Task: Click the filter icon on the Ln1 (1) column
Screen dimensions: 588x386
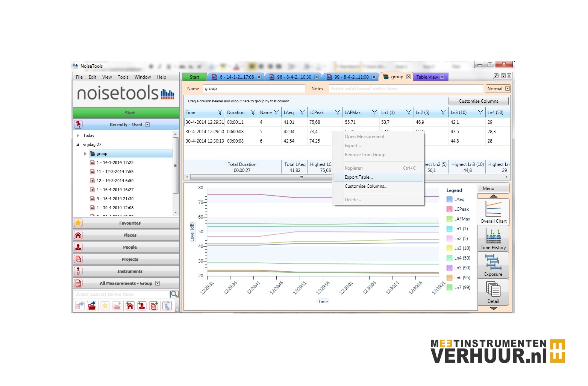Action: (409, 112)
